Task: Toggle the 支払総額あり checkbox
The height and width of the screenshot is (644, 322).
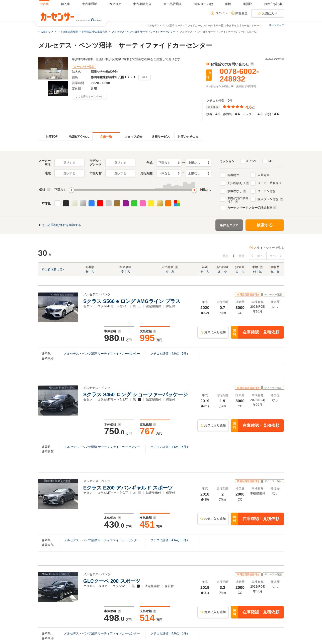Action: tap(222, 183)
